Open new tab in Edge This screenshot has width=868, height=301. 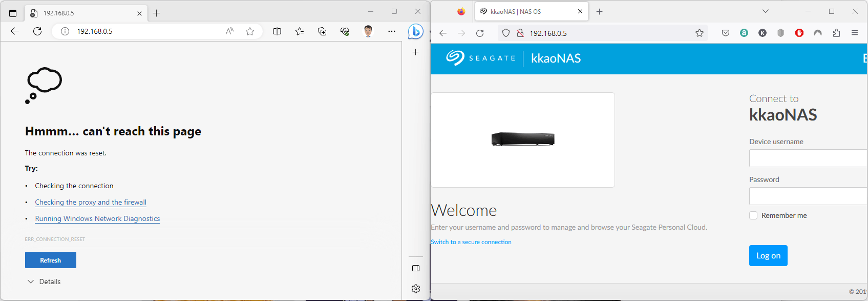coord(157,13)
